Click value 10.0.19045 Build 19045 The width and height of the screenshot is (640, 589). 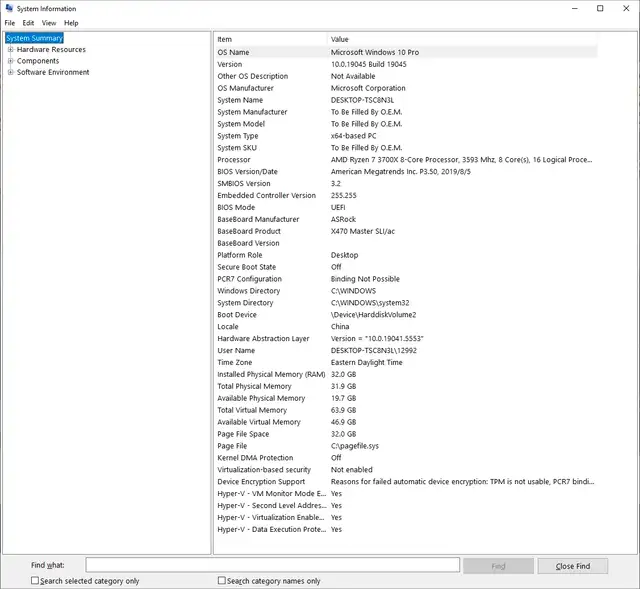pos(369,64)
